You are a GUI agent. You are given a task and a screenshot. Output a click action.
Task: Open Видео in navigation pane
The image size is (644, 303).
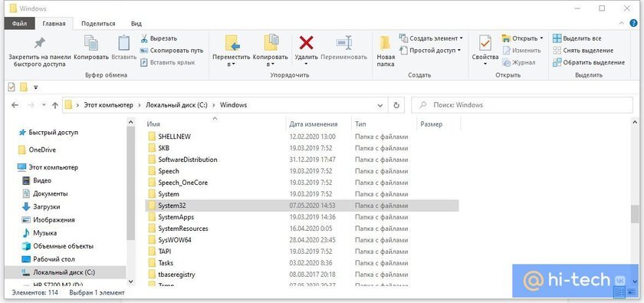tap(37, 180)
